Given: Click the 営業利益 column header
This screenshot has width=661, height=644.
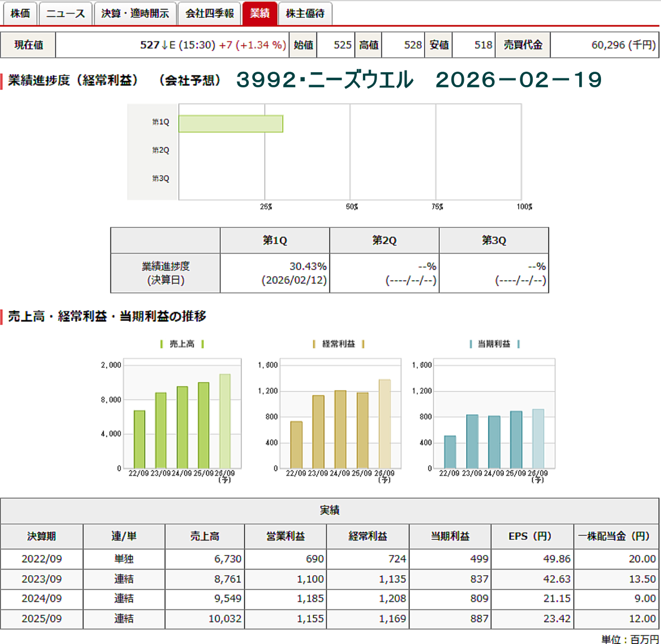Looking at the screenshot, I should (285, 536).
